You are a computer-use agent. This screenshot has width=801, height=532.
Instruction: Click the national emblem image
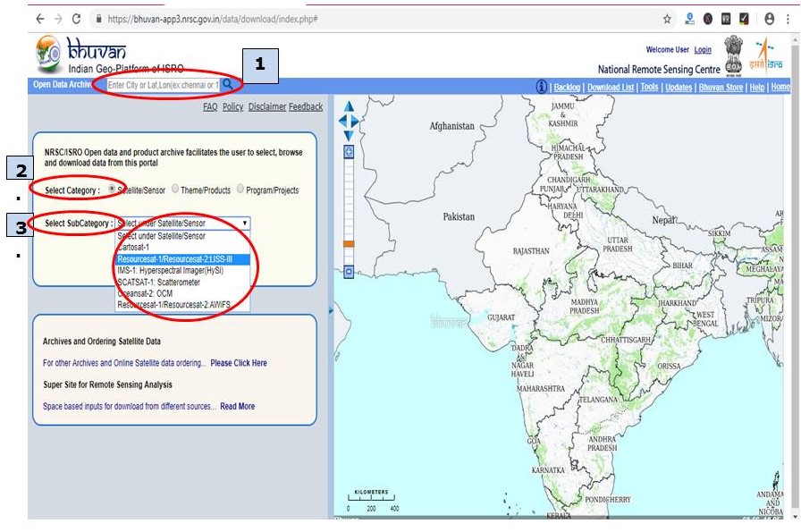734,55
